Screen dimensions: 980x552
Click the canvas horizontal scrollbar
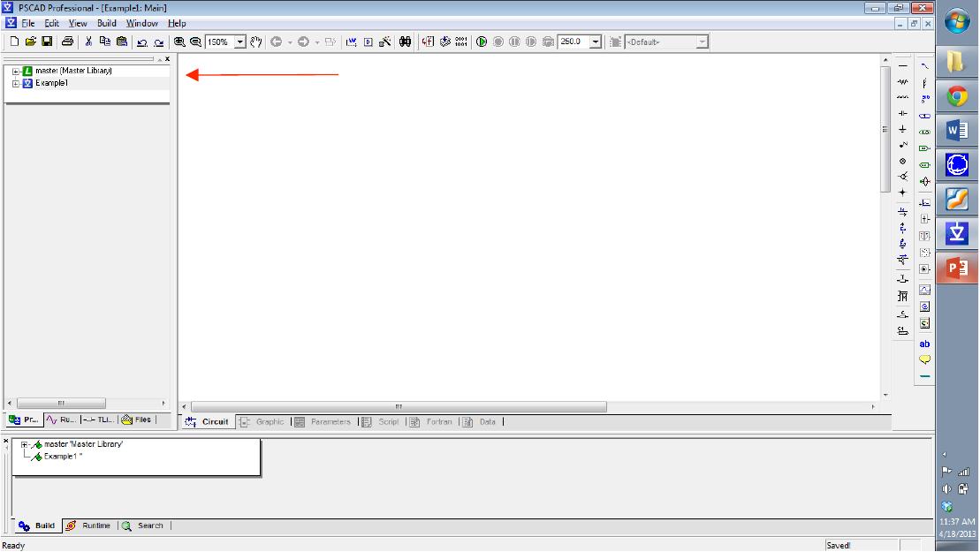[398, 406]
